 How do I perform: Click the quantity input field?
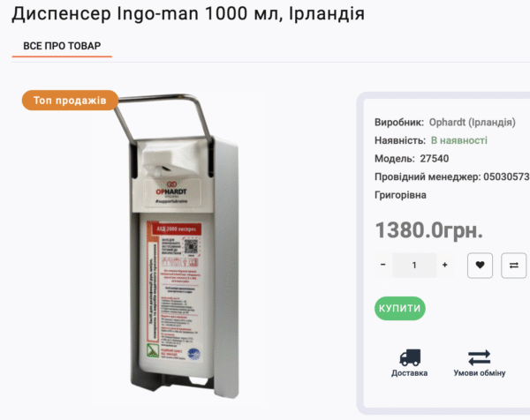tap(414, 265)
